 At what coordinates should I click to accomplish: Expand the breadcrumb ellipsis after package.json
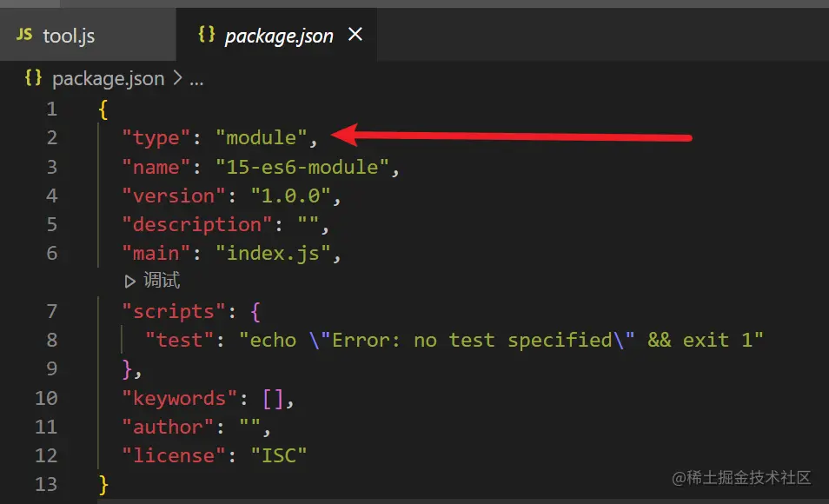tap(196, 79)
